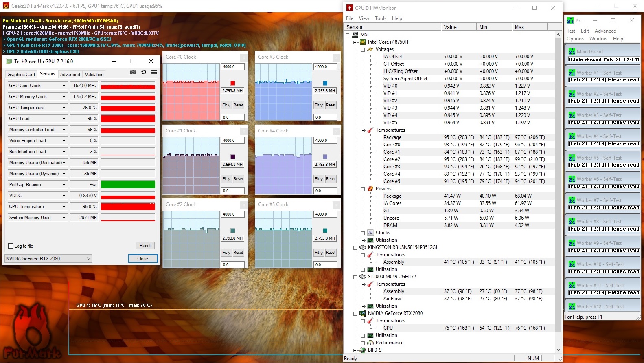Click the Worker #12 Self-Test window icon
This screenshot has height=363, width=644.
[x=572, y=307]
